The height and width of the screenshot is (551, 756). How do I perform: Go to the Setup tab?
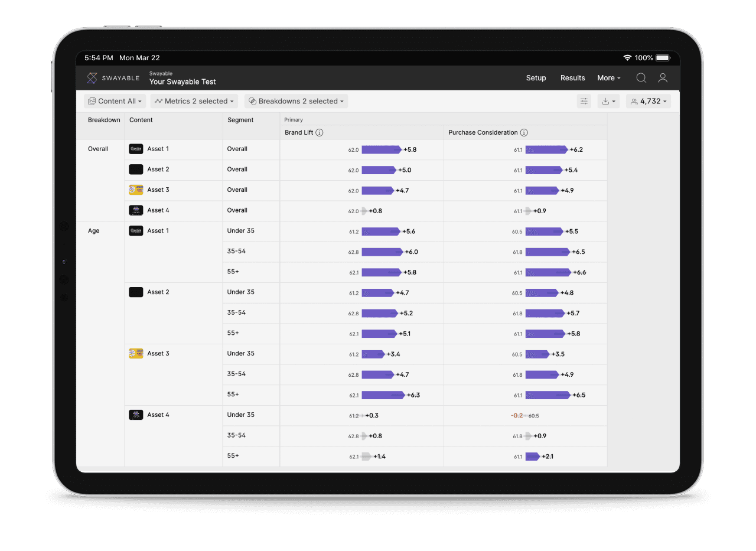(x=536, y=78)
